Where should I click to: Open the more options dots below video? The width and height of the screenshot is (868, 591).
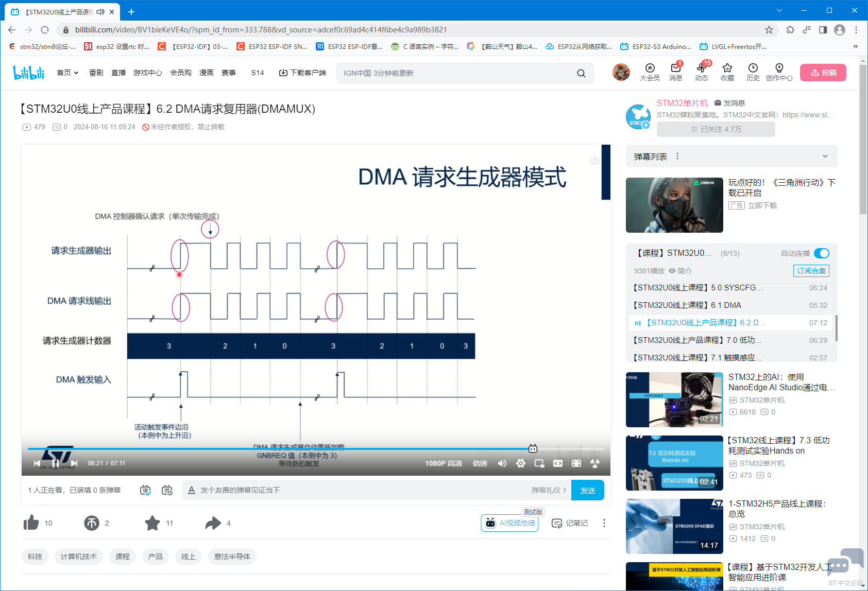pos(604,523)
